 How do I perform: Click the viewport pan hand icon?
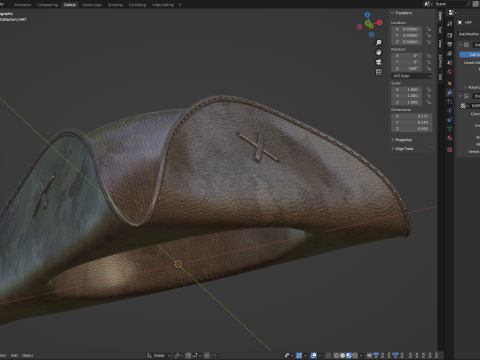379,52
